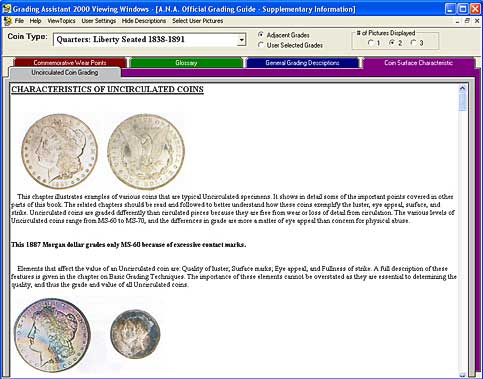Click the scrollbar up arrow

pos(462,88)
